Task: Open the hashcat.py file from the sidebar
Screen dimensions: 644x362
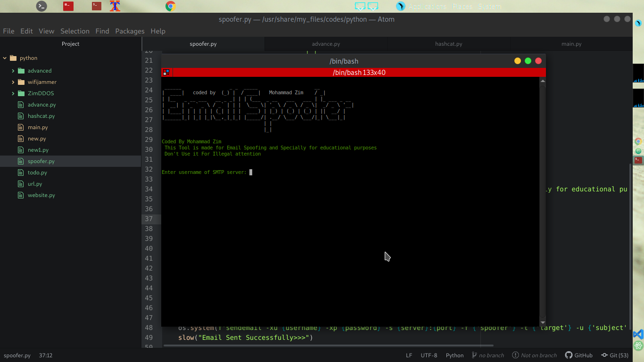Action: (40, 116)
